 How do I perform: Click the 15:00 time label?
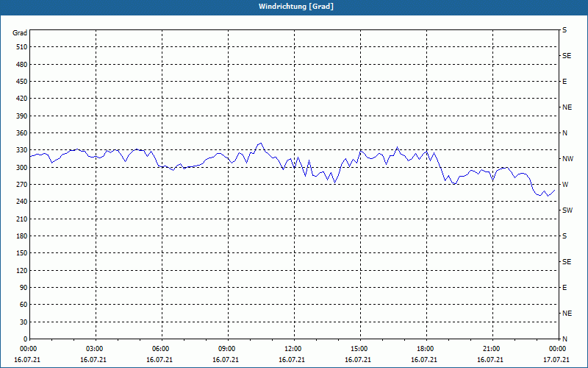(x=358, y=349)
